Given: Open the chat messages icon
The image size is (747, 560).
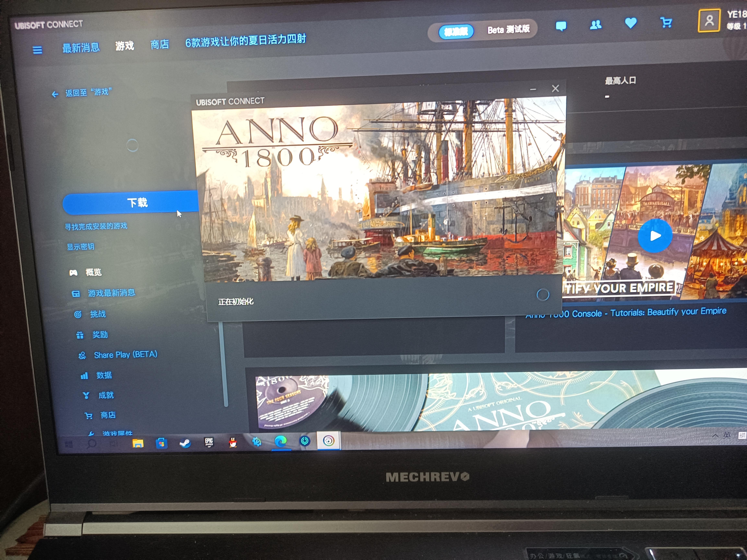Looking at the screenshot, I should 561,26.
